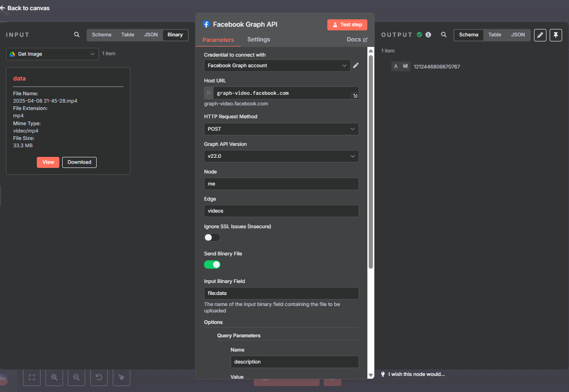Click the parameters panel vertical scrollbar
The image size is (569, 392).
[371, 162]
